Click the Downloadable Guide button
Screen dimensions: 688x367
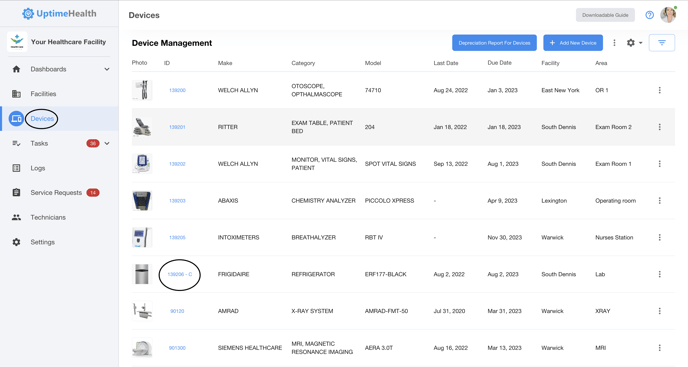click(605, 15)
